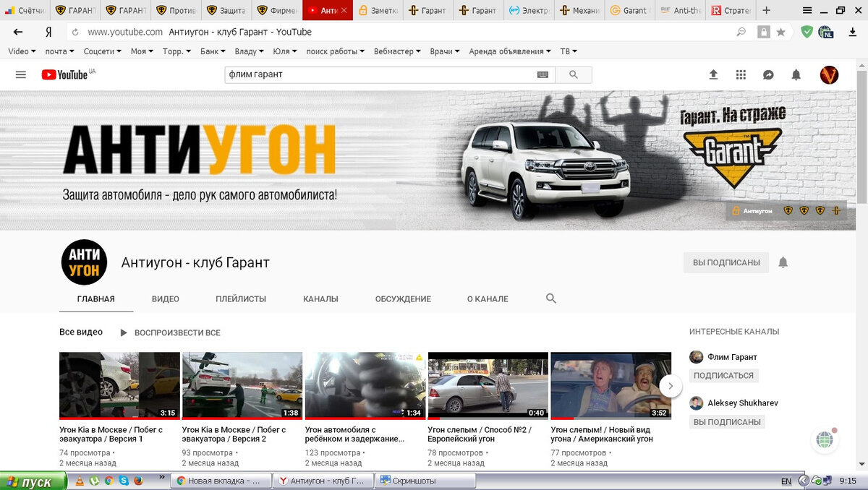Switch to the ОБСУЖДЕНИЕ channel tab

(403, 298)
